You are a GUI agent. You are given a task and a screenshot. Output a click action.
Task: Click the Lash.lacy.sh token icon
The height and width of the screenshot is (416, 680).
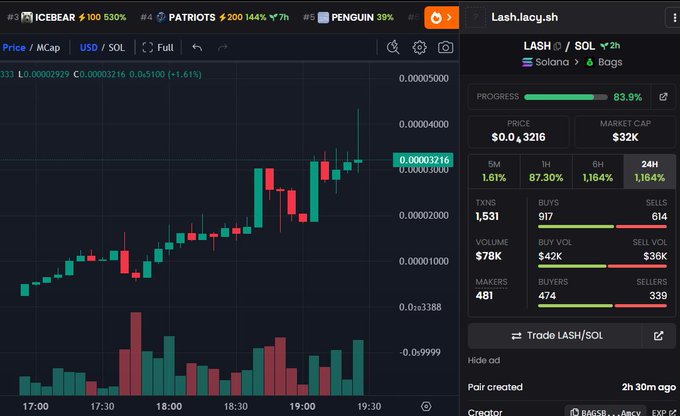click(x=476, y=18)
